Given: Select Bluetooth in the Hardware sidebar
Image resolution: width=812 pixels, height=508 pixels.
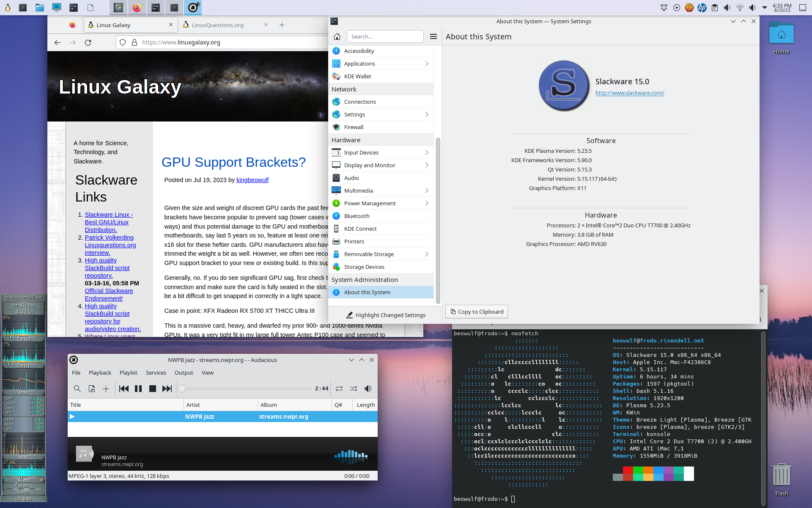Looking at the screenshot, I should pyautogui.click(x=357, y=216).
